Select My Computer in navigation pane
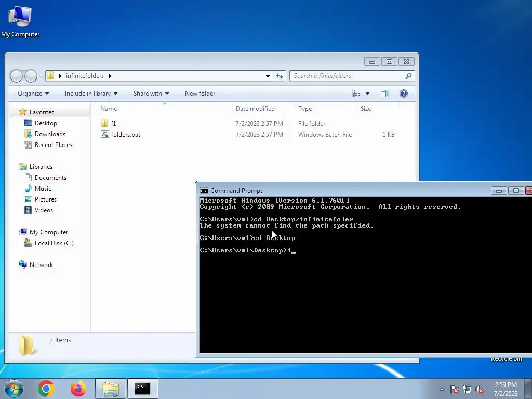Image resolution: width=532 pixels, height=399 pixels. click(48, 232)
